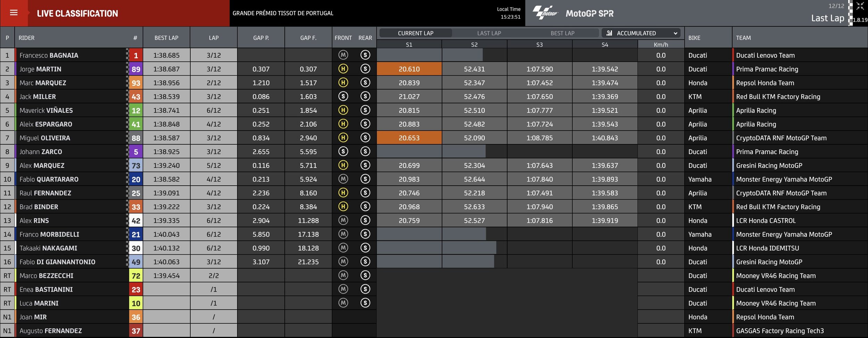The height and width of the screenshot is (338, 868).
Task: Switch to the LAST LAP tab
Action: 489,33
